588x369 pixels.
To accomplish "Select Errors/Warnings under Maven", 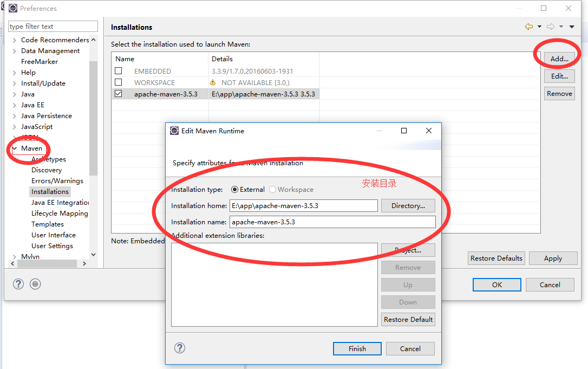I will [57, 181].
